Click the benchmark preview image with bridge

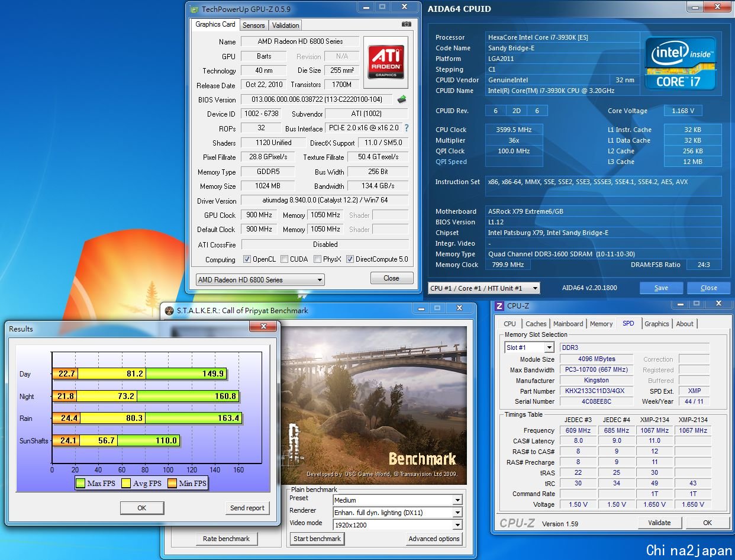(x=373, y=405)
